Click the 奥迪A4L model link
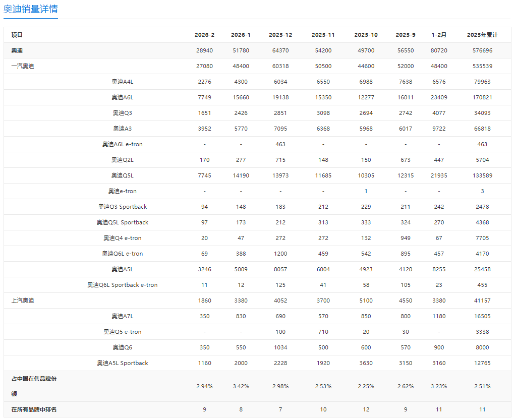515x420 pixels. (122, 82)
